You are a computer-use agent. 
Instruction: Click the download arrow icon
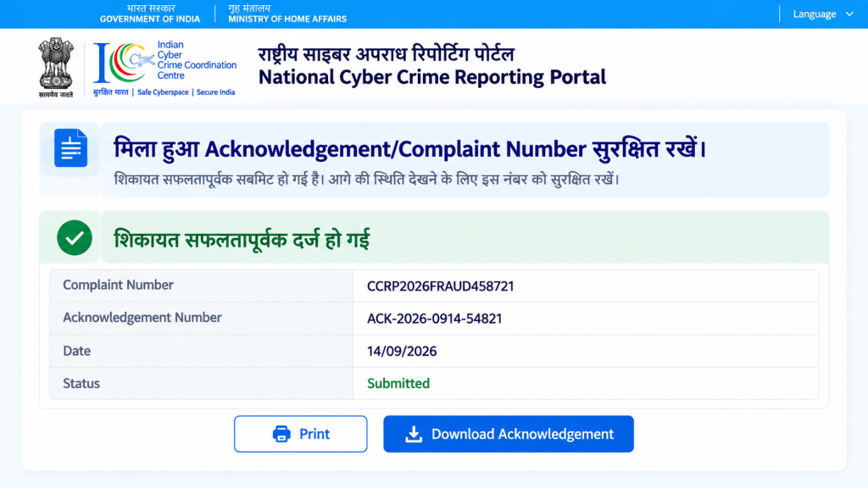(x=414, y=434)
